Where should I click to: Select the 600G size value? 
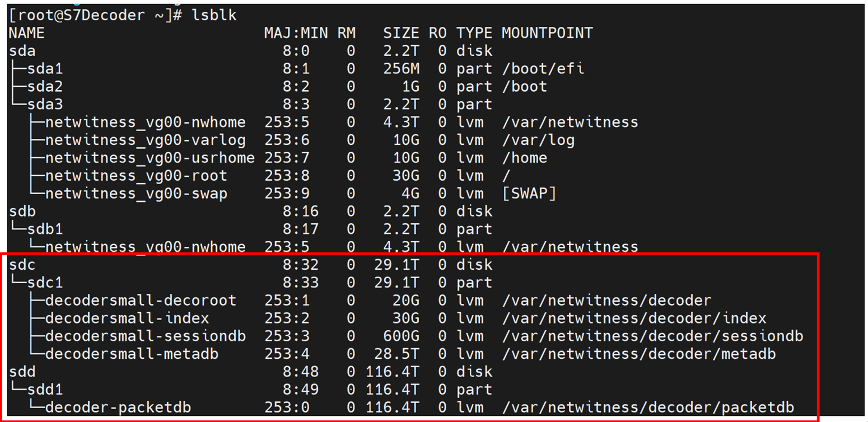click(x=402, y=336)
